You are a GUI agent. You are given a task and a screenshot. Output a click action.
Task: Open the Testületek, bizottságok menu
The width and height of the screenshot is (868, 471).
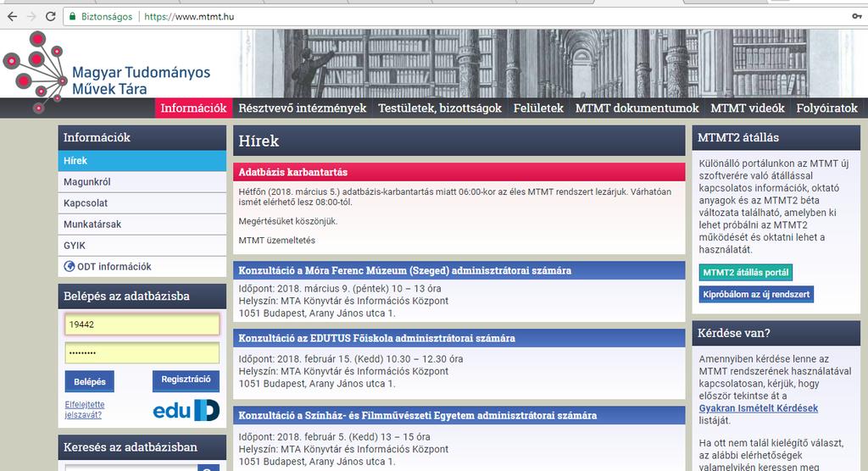[x=440, y=108]
